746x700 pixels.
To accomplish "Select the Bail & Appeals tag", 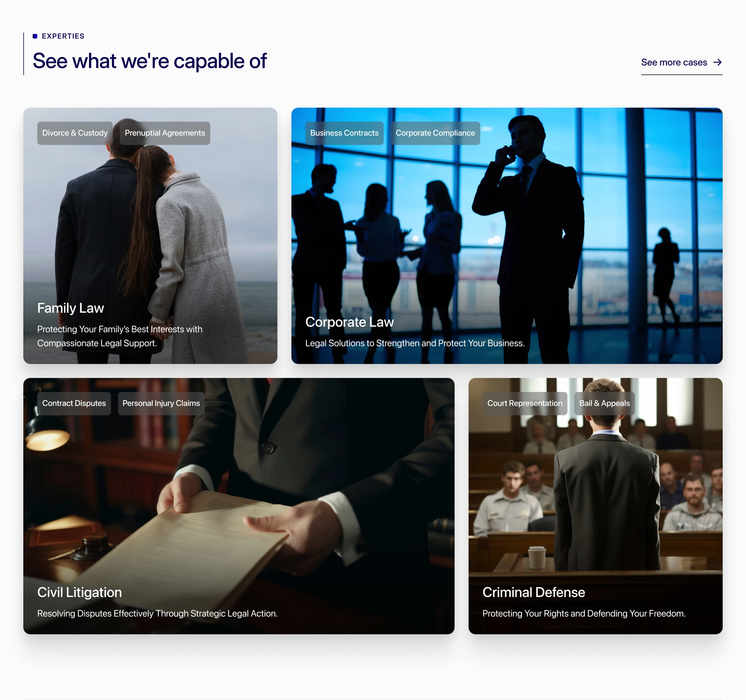I will point(604,403).
